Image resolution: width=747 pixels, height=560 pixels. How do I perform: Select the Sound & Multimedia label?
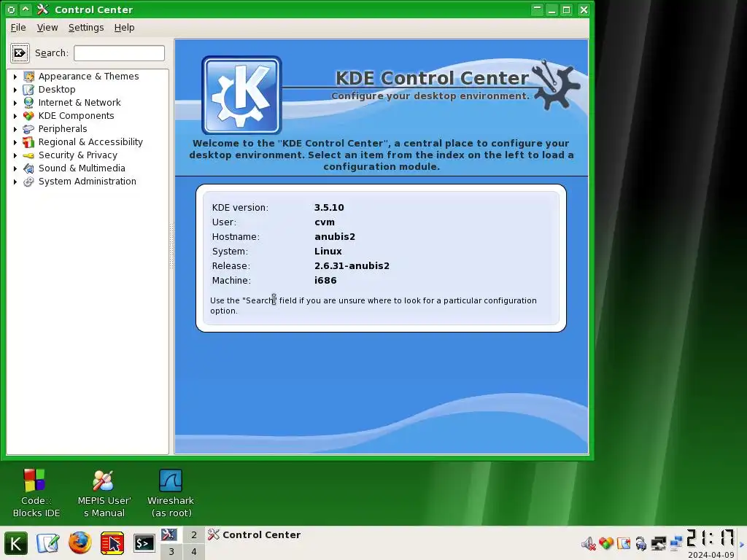[x=82, y=168]
